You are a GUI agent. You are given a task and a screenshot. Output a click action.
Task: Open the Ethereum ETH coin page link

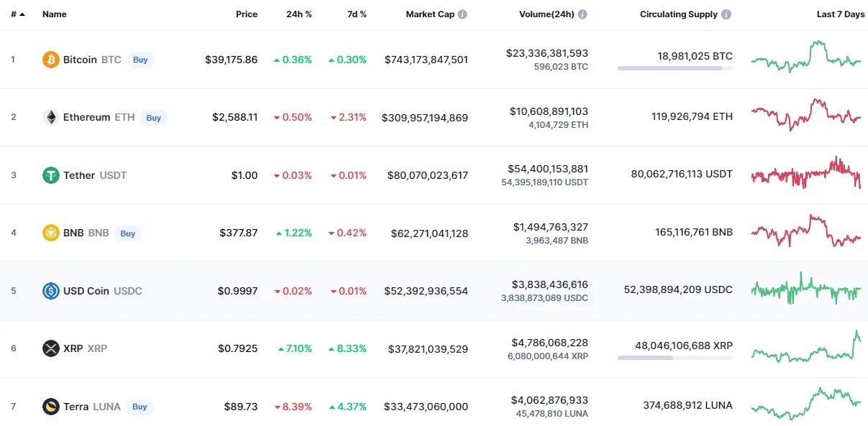click(x=99, y=117)
